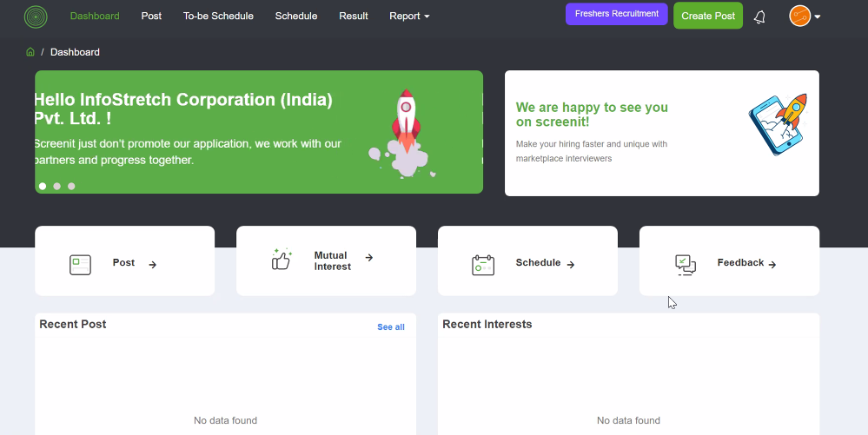The image size is (868, 435).
Task: Click the home breadcrumb icon
Action: (x=30, y=52)
